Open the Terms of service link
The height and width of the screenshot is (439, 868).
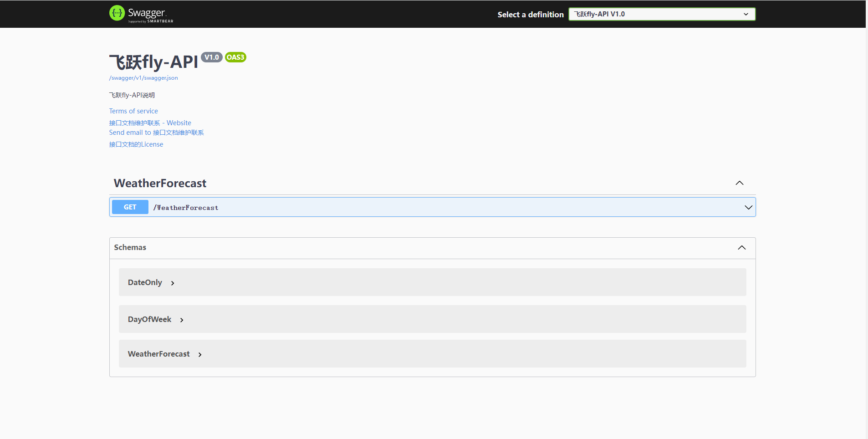pyautogui.click(x=133, y=111)
